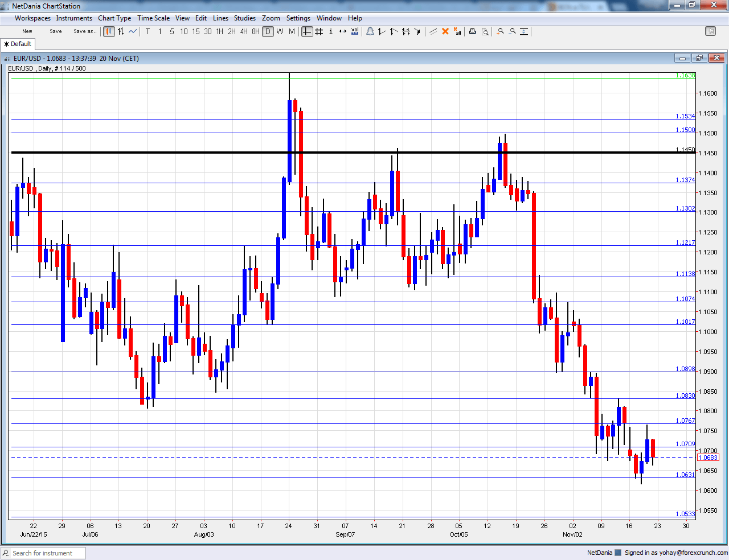
Task: Switch to the Default workspace tab
Action: [17, 44]
